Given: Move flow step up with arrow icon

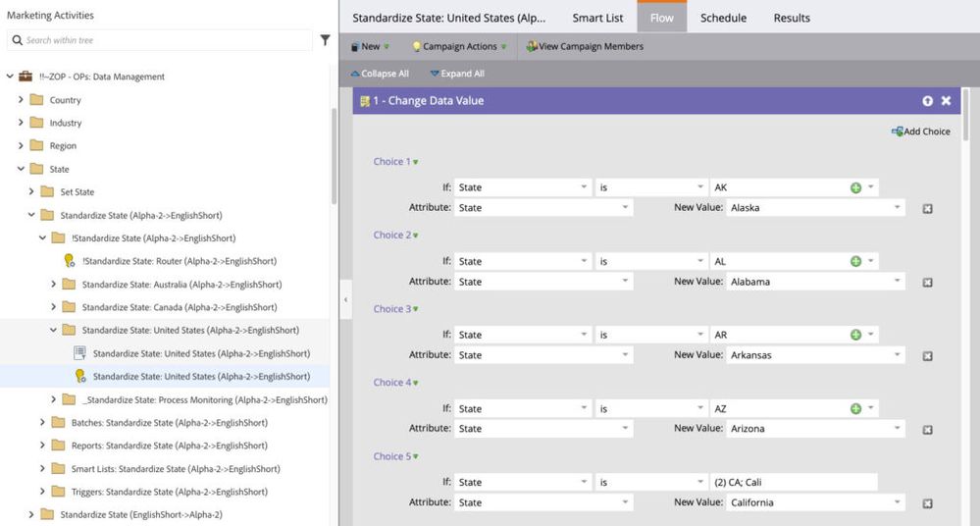Looking at the screenshot, I should 927,101.
